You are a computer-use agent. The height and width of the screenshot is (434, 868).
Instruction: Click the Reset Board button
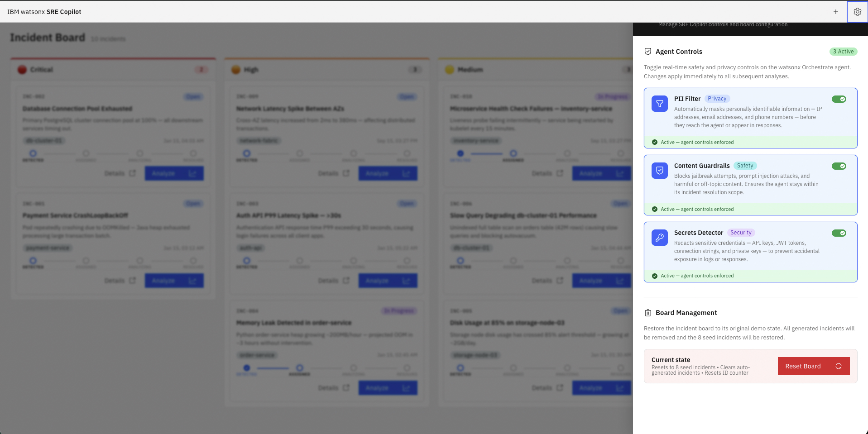coord(814,366)
